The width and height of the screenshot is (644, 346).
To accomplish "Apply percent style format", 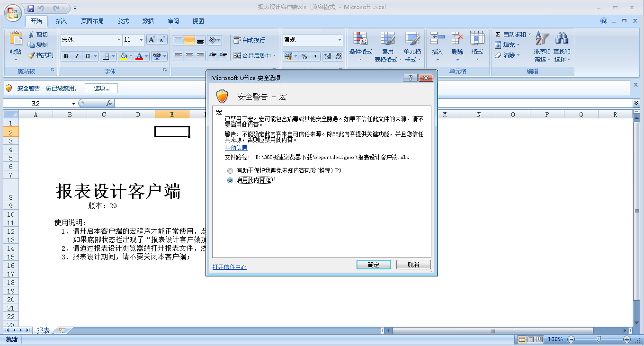I will [304, 56].
